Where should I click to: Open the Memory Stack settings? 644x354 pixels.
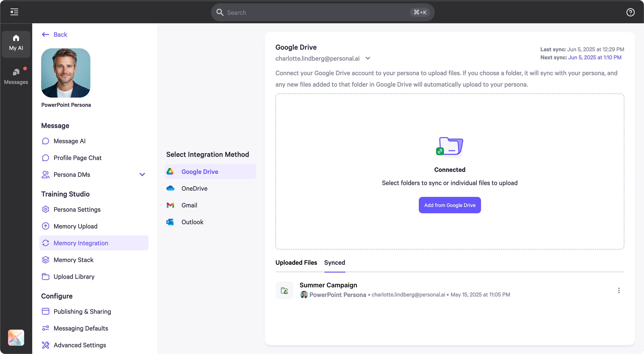point(73,260)
